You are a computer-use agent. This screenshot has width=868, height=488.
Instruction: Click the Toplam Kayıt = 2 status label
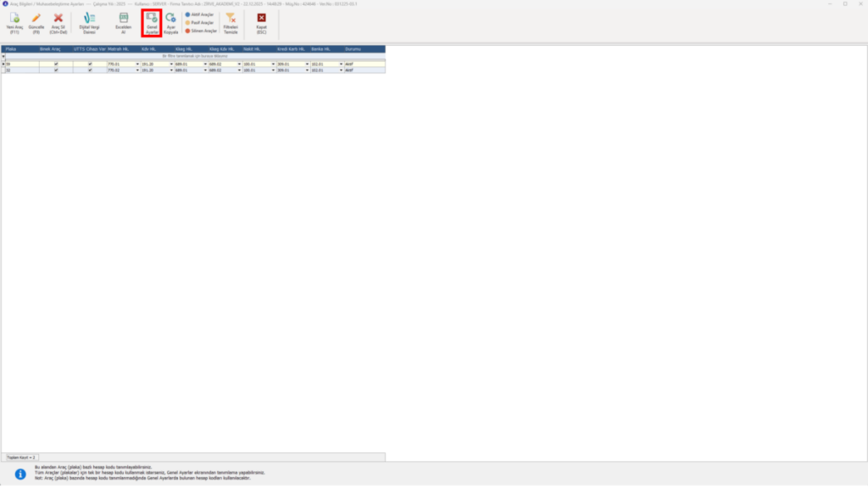[x=20, y=457]
